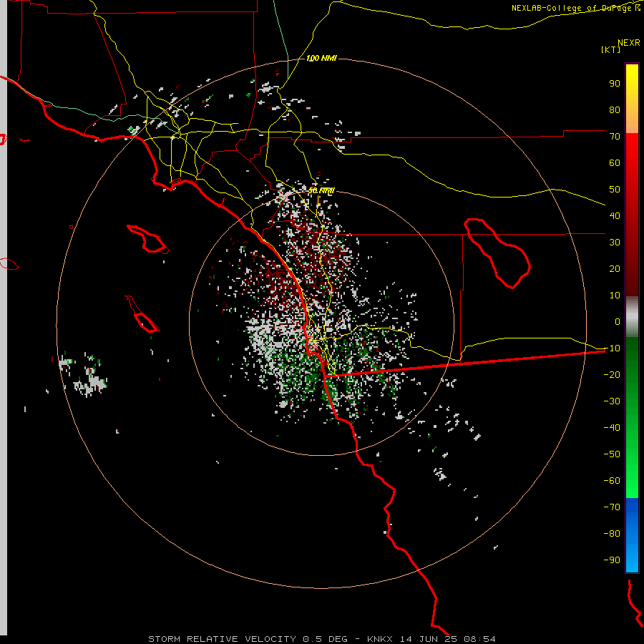Click the 80 value on velocity scale

point(615,110)
